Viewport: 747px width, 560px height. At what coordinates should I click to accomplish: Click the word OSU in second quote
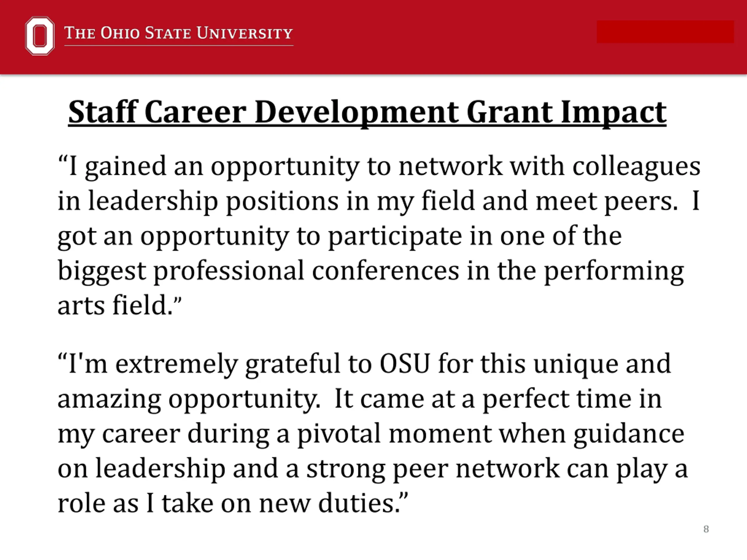(x=405, y=364)
